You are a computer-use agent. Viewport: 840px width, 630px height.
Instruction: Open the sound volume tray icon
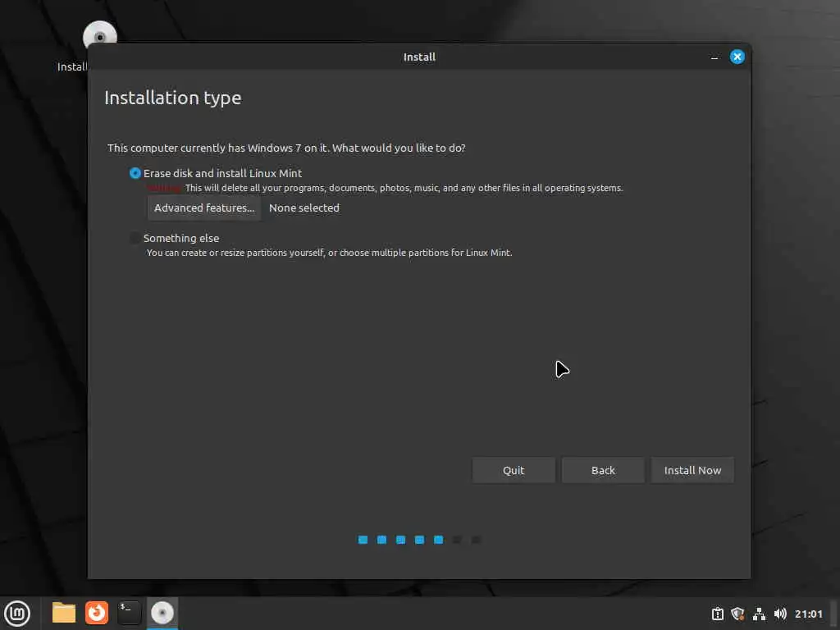pos(780,614)
